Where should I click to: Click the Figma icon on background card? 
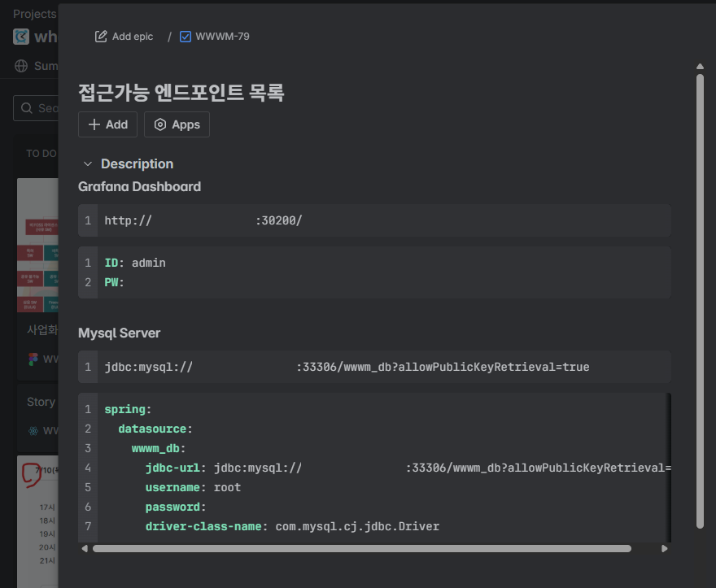[33, 359]
